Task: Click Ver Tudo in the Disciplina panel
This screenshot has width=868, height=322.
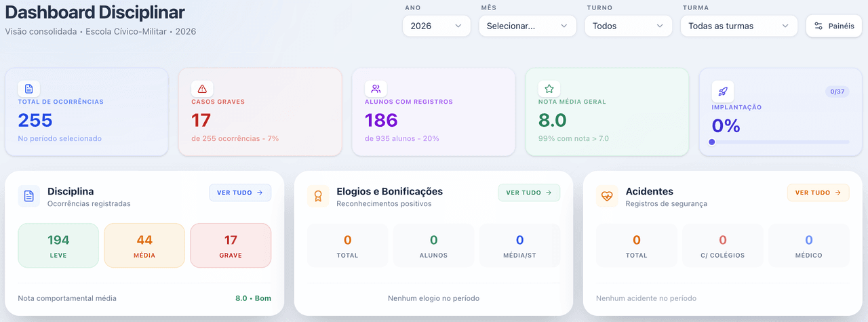Action: click(x=240, y=193)
